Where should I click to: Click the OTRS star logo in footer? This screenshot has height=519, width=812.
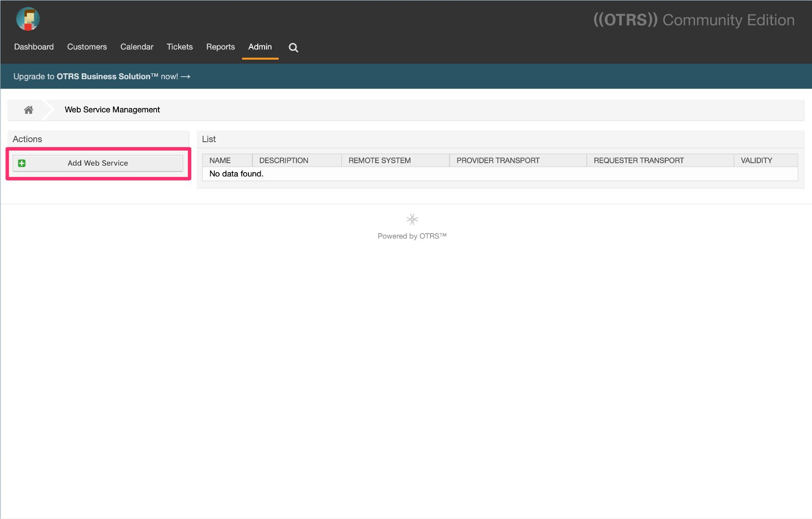pyautogui.click(x=412, y=219)
